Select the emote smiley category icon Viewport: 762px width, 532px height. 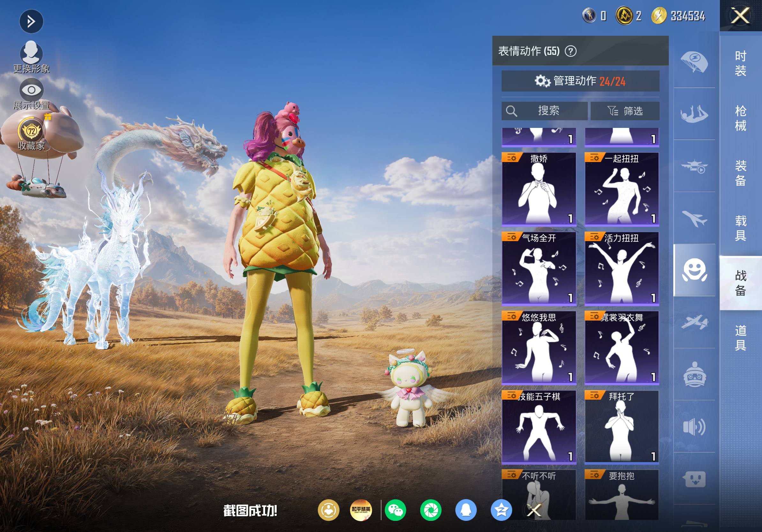point(694,270)
